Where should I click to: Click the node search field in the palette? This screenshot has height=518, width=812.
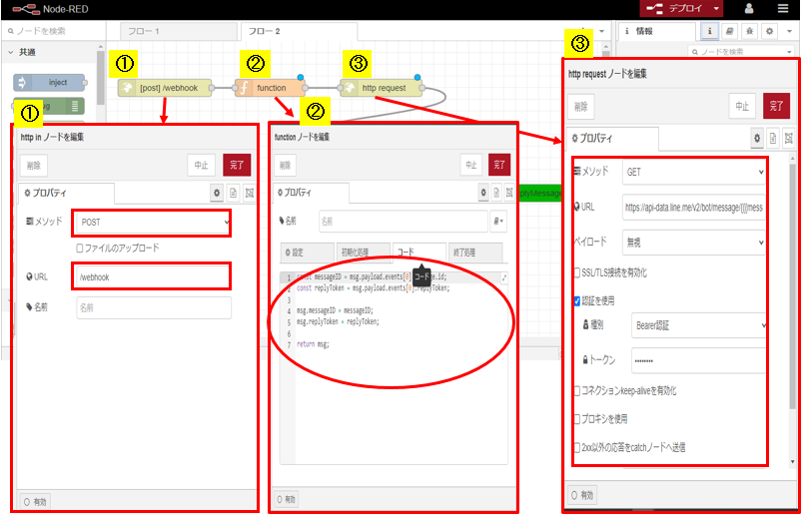coord(54,31)
